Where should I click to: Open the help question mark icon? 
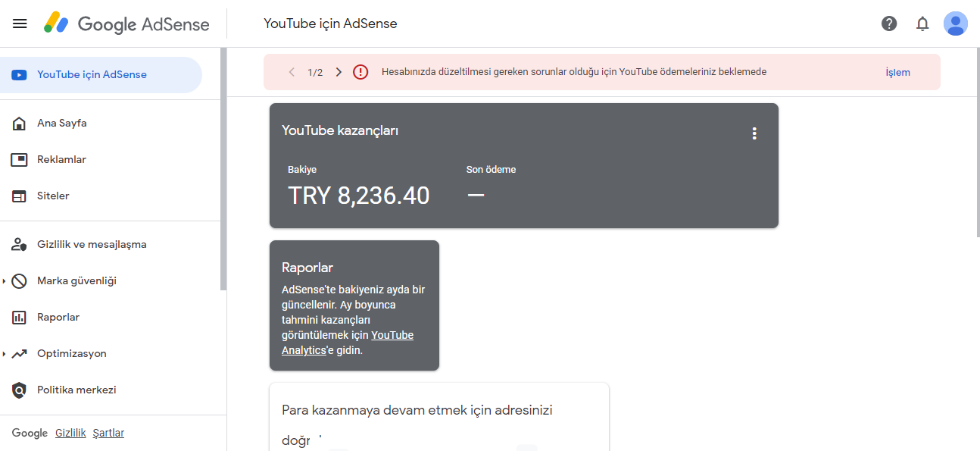pyautogui.click(x=889, y=23)
